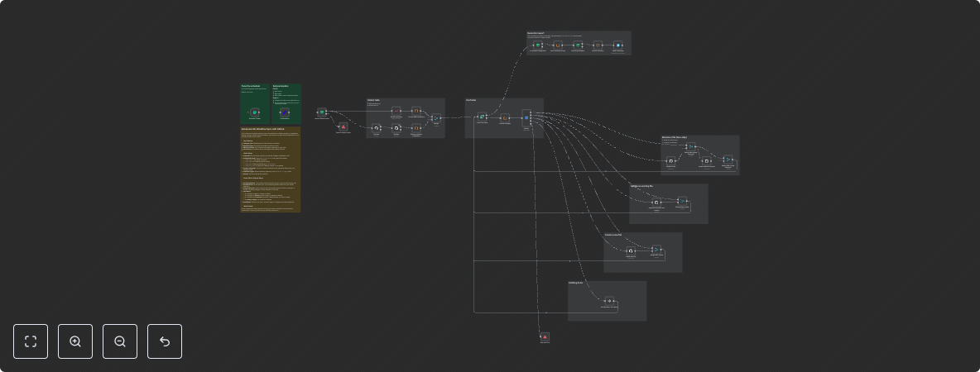Click the fit-to-view button
The width and height of the screenshot is (980, 372).
[31, 341]
